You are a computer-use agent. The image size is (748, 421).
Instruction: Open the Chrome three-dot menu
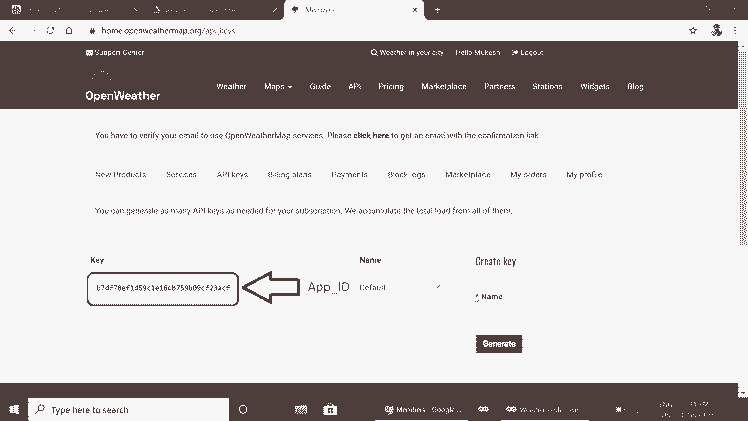(735, 31)
